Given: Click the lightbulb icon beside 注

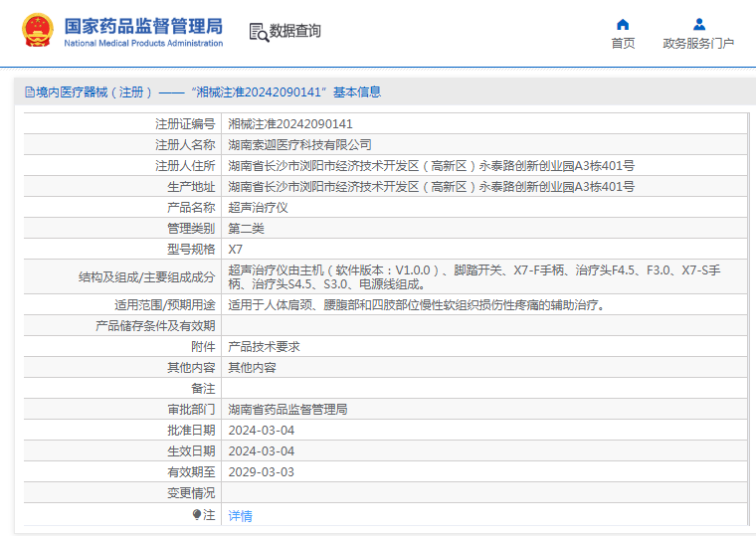Looking at the screenshot, I should [197, 515].
